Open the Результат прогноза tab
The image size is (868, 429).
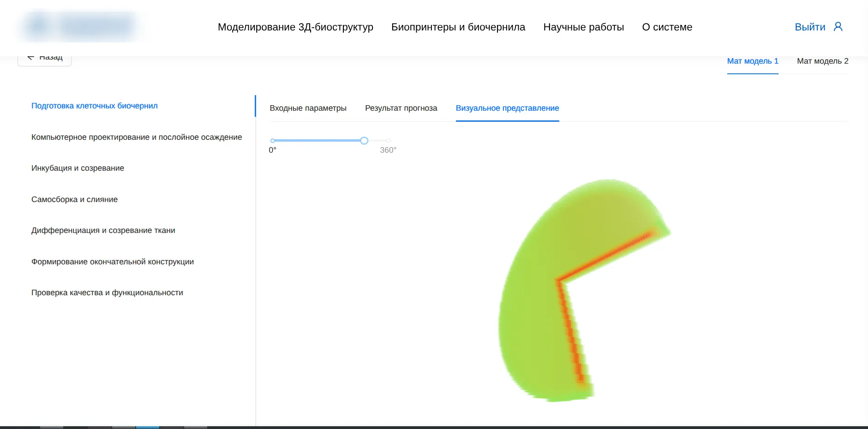[x=401, y=108]
